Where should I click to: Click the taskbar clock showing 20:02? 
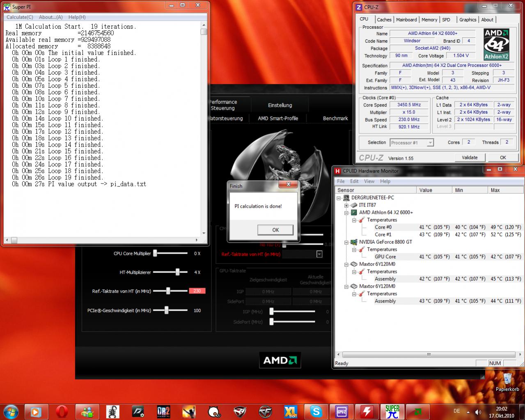click(501, 409)
